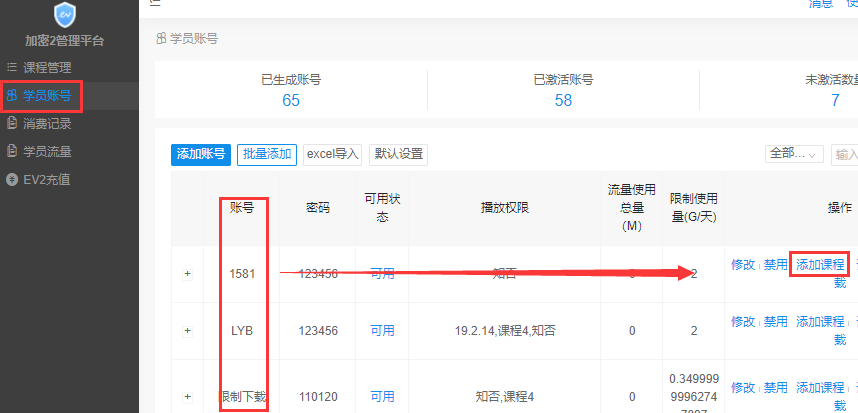This screenshot has height=413, width=858.
Task: Click the blue 添加账号 button
Action: 201,154
